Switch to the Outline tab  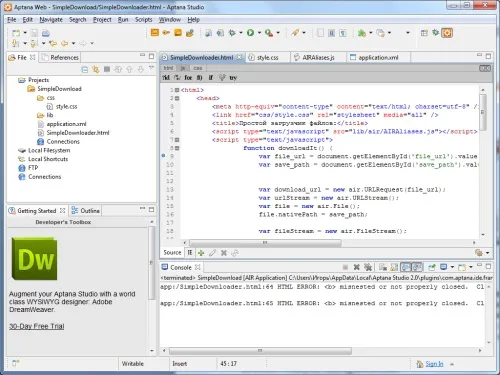[x=86, y=211]
